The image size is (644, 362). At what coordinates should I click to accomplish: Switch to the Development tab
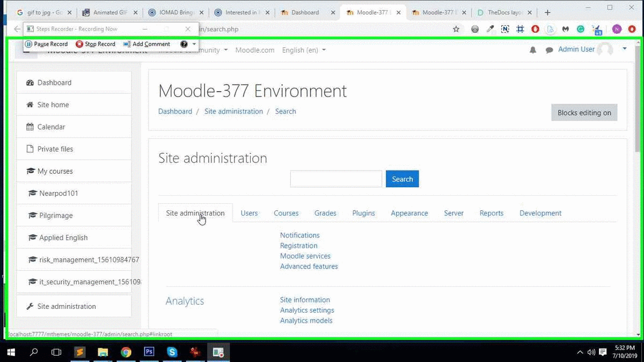(540, 213)
